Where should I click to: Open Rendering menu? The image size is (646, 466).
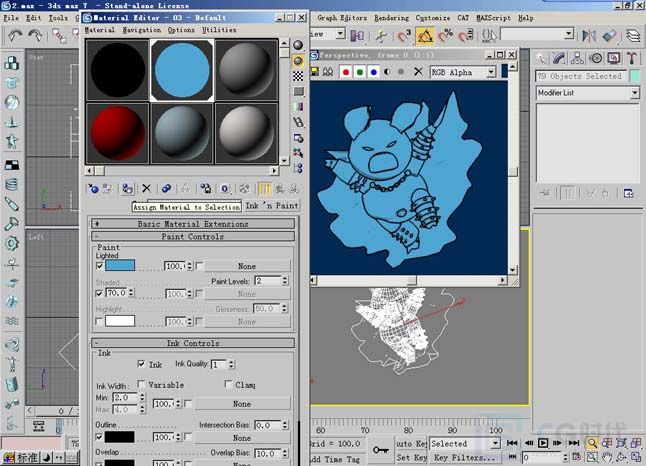pos(391,18)
